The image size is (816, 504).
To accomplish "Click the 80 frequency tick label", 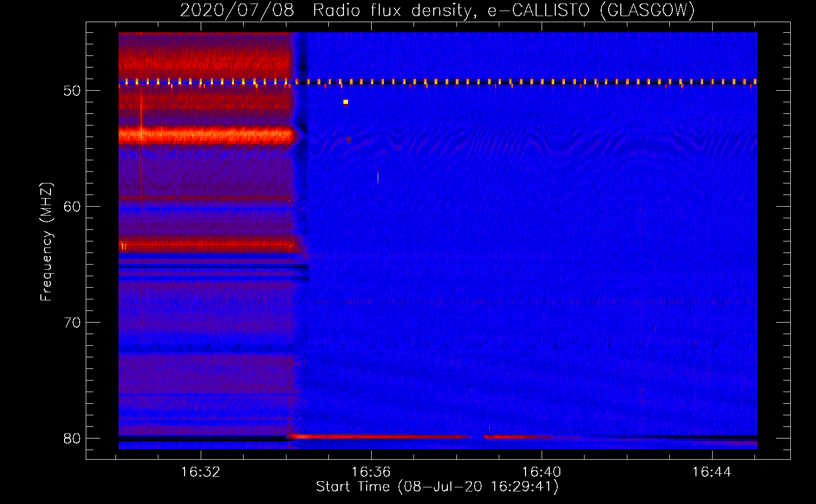I will coord(72,438).
